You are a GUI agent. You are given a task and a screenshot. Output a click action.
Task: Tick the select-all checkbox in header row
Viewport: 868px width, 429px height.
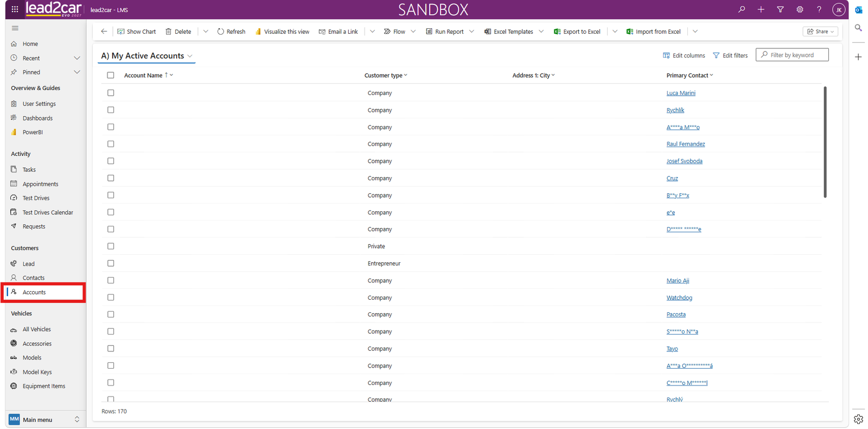111,75
